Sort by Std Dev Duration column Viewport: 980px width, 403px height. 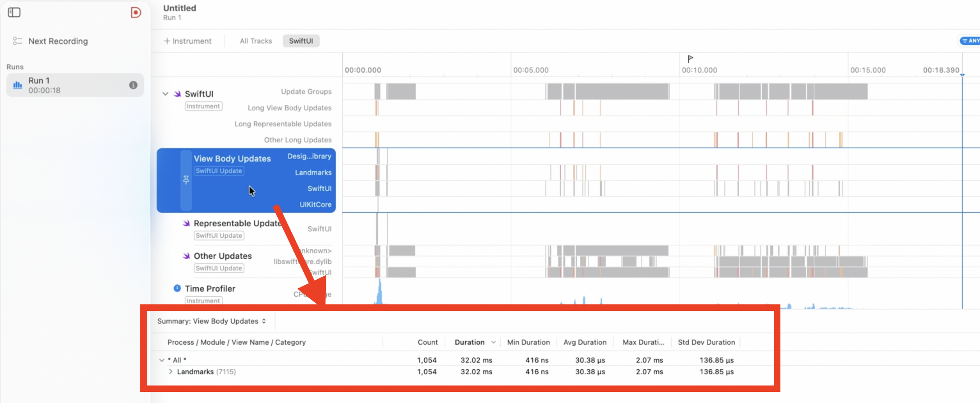pos(707,342)
